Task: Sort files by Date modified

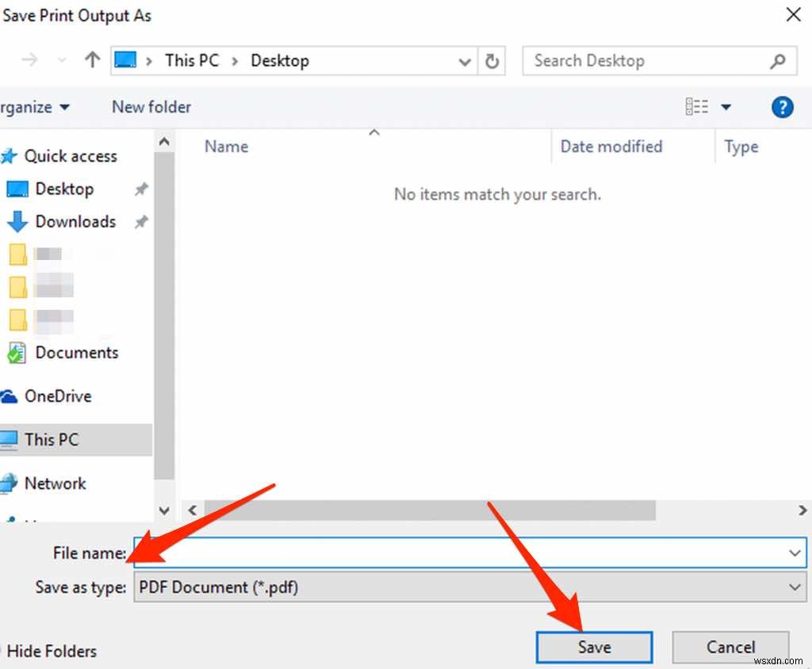Action: pos(611,146)
